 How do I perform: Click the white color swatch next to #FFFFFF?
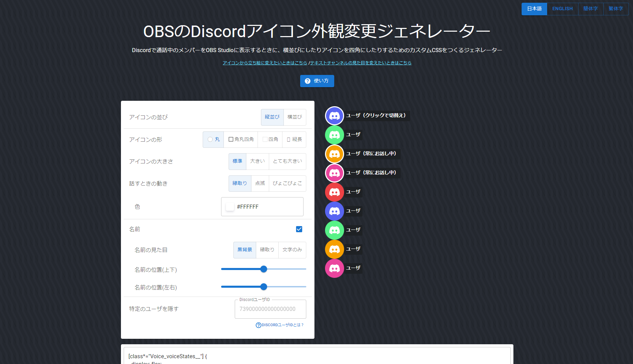[x=230, y=207]
